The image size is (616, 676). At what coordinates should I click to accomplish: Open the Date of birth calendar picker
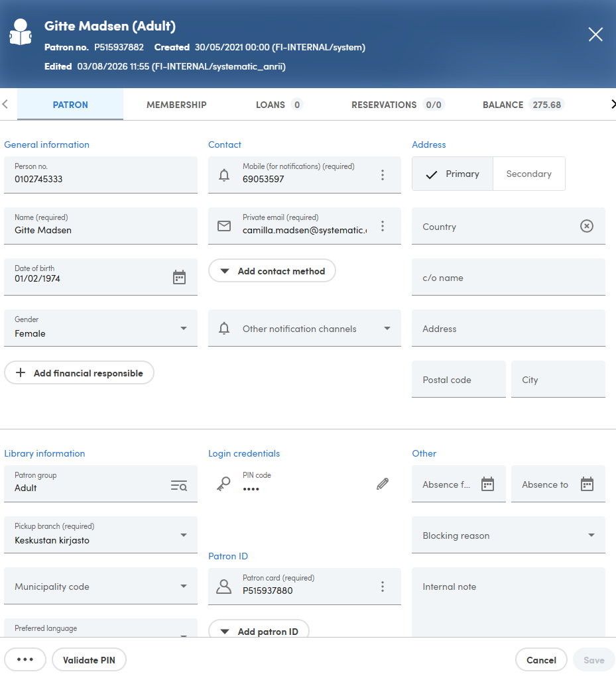[179, 277]
